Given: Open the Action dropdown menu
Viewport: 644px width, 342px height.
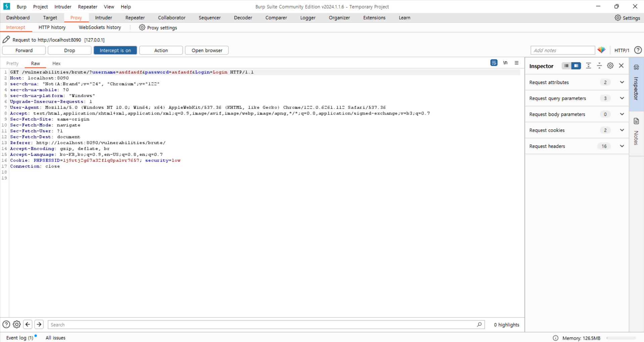Looking at the screenshot, I should (x=161, y=50).
